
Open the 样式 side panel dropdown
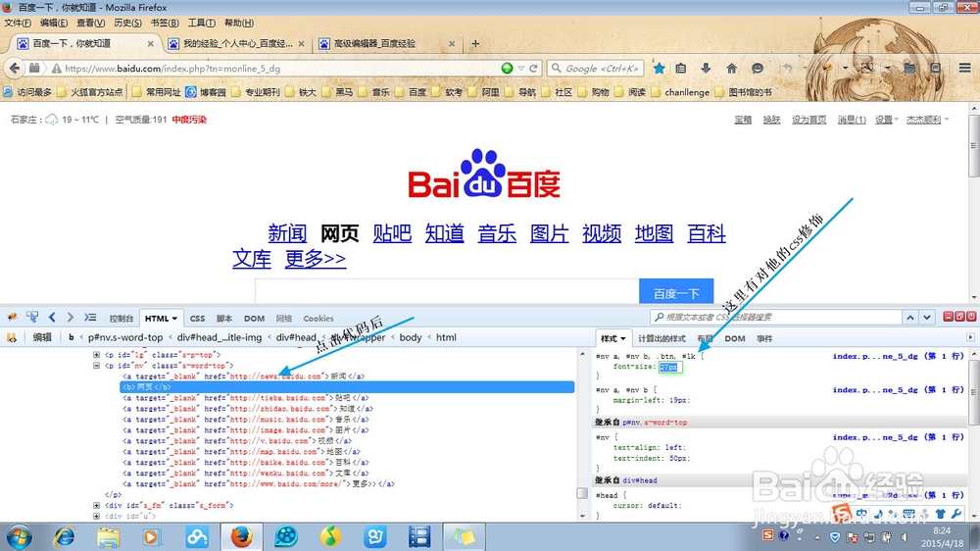[622, 338]
